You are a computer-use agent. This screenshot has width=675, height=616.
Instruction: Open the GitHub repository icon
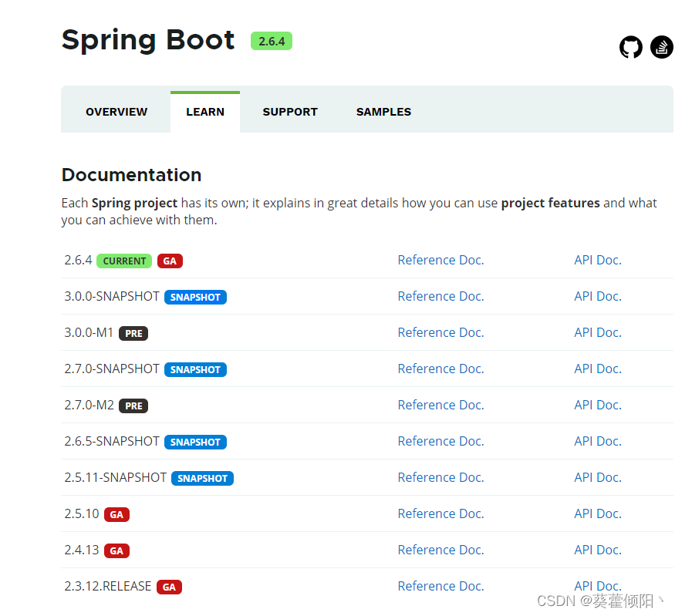(x=631, y=47)
